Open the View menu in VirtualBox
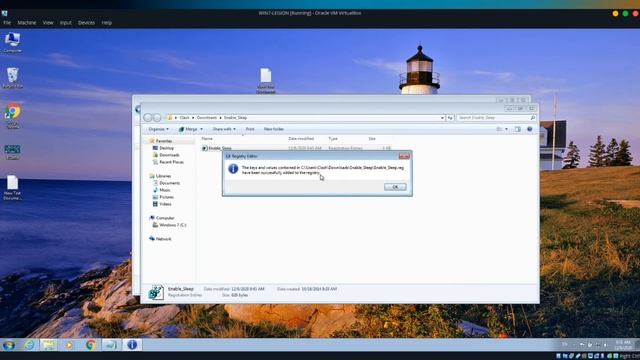This screenshot has width=640, height=360. tap(48, 23)
